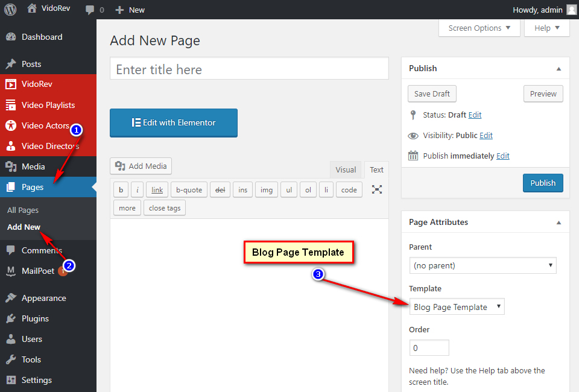579x392 pixels.
Task: Open the Template dropdown
Action: point(457,307)
